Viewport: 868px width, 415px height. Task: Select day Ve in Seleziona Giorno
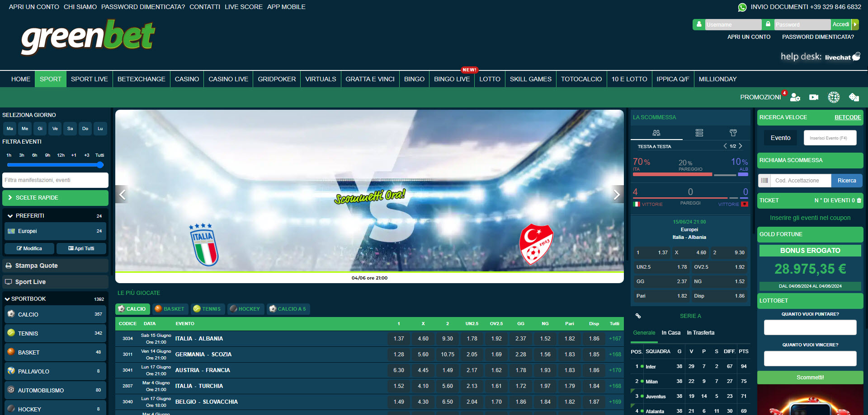(55, 129)
